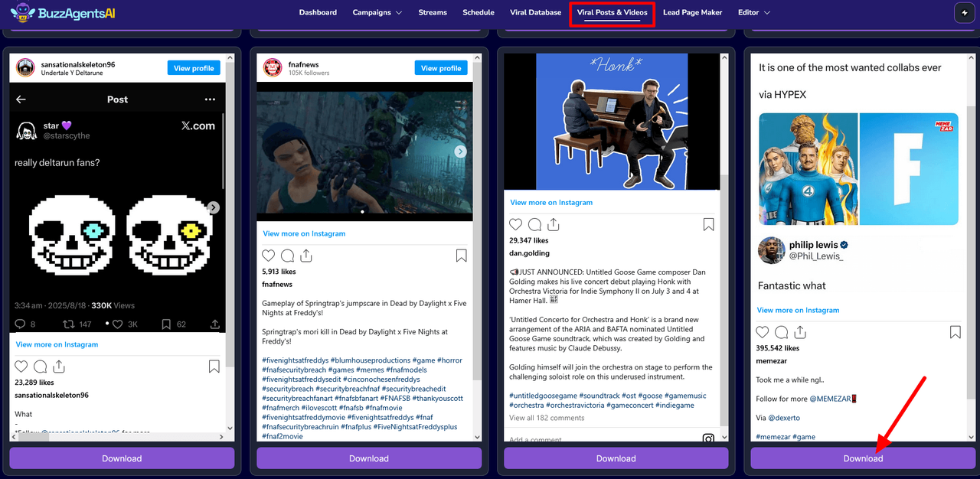Click the 395,542 likes count

778,348
